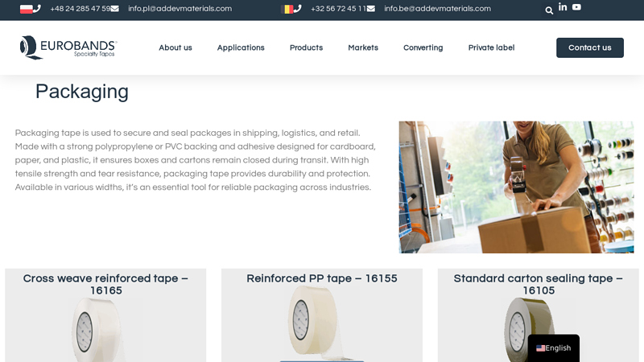
Task: Click the phone icon beside +48 number
Action: point(37,8)
